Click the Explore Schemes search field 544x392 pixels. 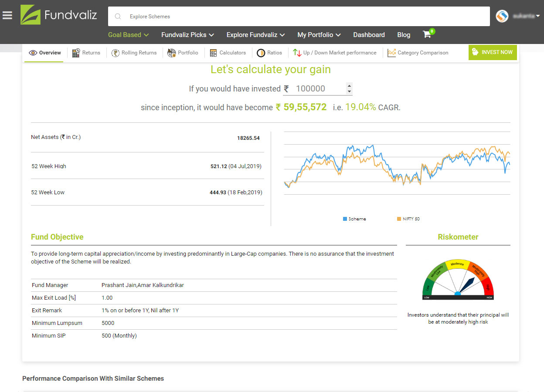(x=299, y=17)
